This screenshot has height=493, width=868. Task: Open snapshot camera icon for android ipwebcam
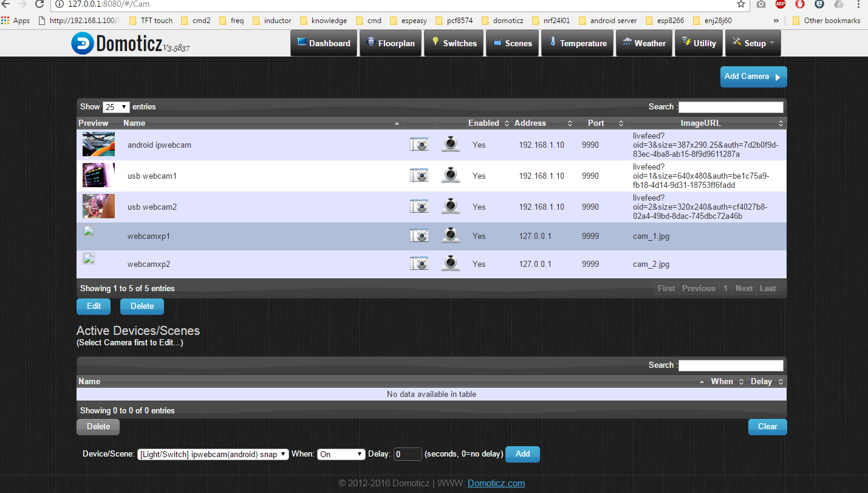pos(419,145)
